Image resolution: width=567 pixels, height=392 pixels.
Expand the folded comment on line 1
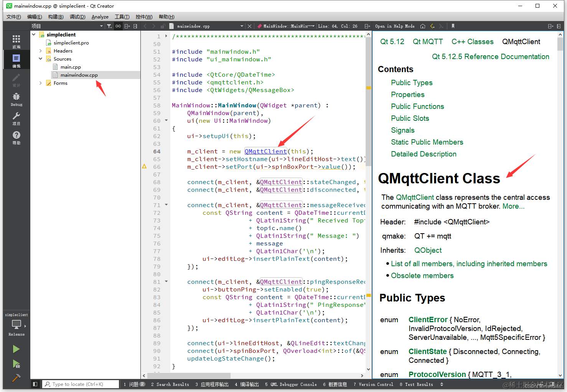(x=166, y=36)
